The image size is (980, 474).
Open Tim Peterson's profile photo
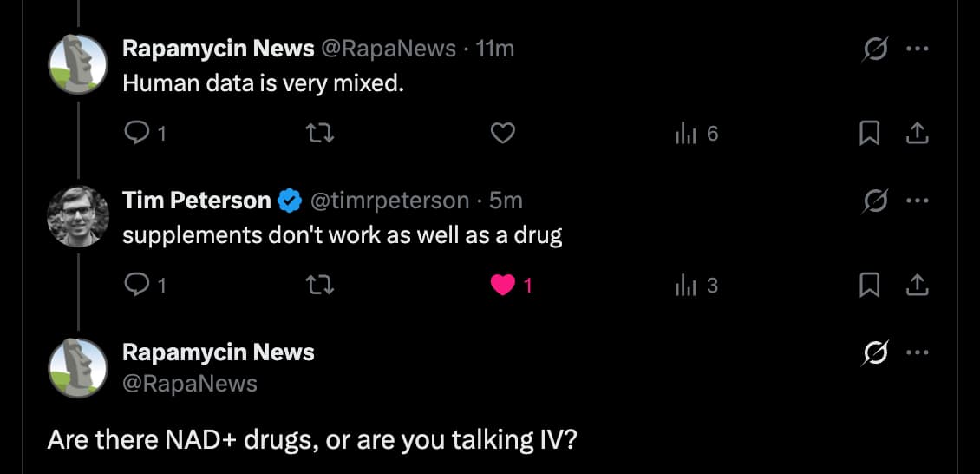[77, 216]
